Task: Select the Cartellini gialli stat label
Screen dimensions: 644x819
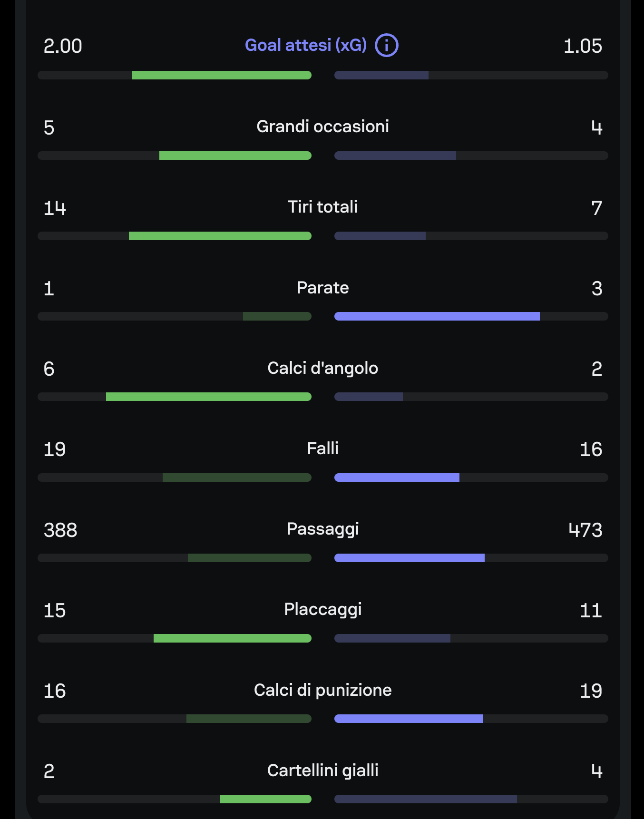Action: coord(322,770)
